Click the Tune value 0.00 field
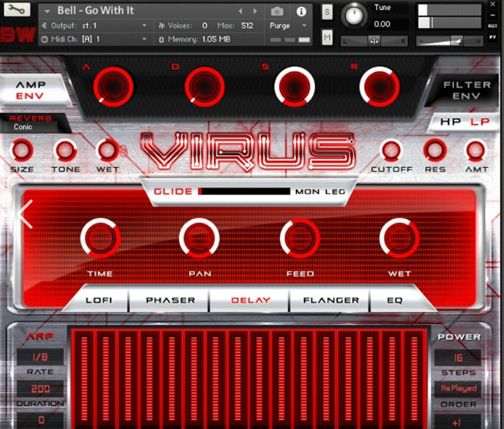 click(382, 24)
